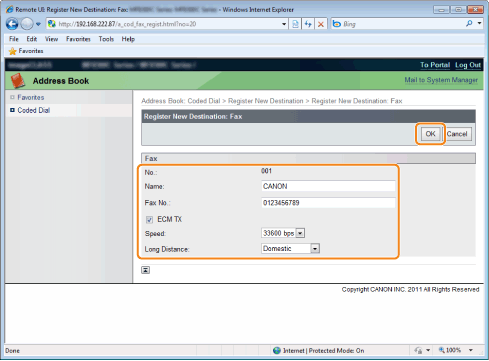
Task: Open the Edit menu
Action: click(x=32, y=39)
